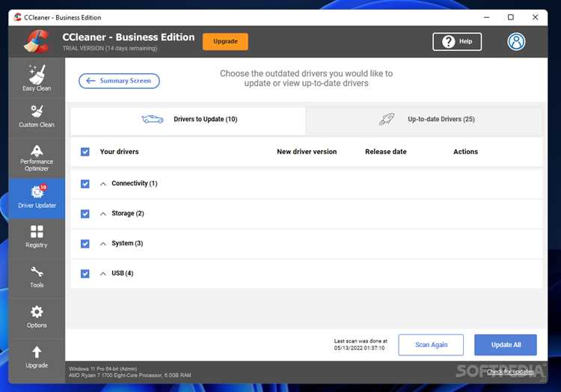
Task: Click the orange Upgrade button
Action: point(225,41)
